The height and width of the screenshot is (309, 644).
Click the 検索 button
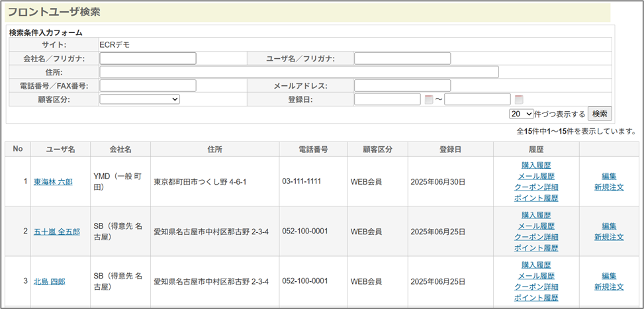click(x=600, y=114)
